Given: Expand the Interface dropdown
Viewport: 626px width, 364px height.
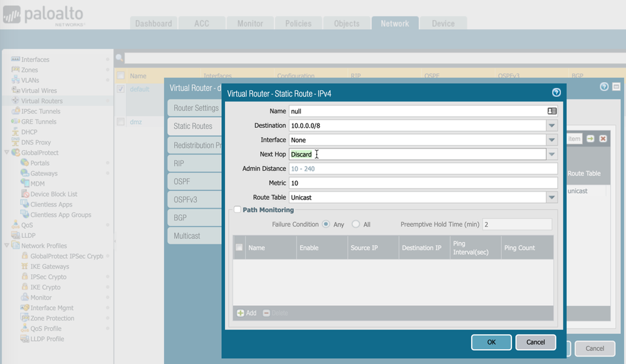Looking at the screenshot, I should click(551, 140).
